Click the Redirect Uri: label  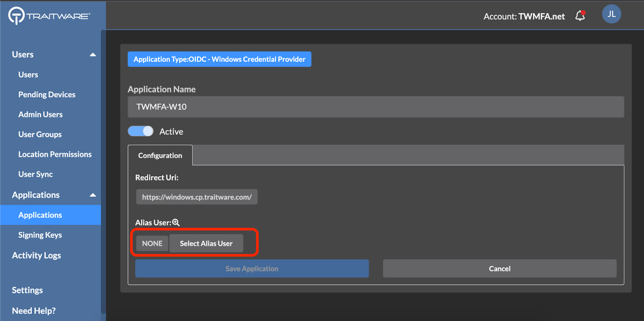157,177
